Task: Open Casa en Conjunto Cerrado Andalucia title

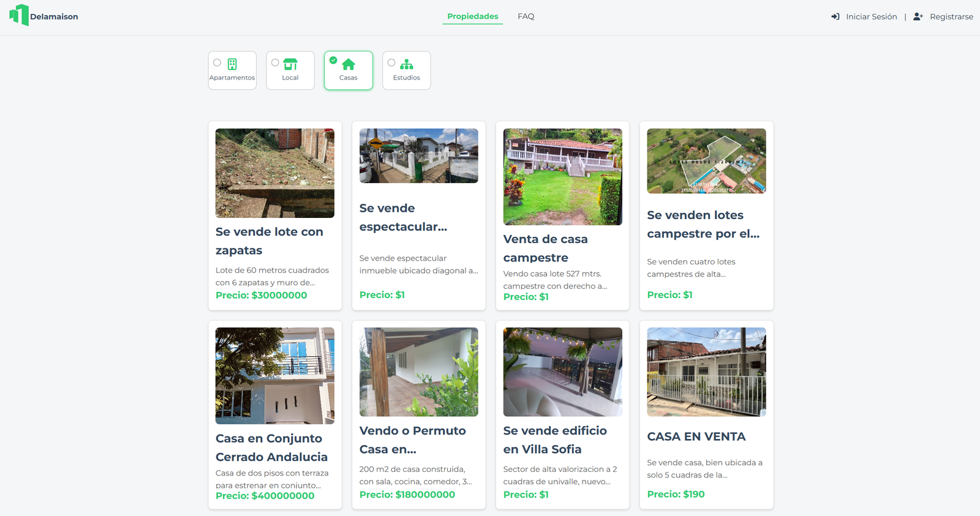Action: coord(272,447)
